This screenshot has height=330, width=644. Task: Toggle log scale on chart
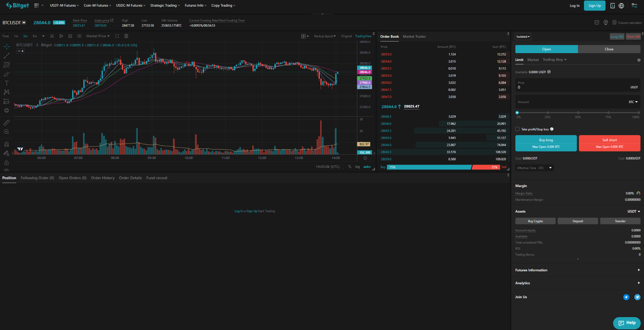click(x=358, y=167)
